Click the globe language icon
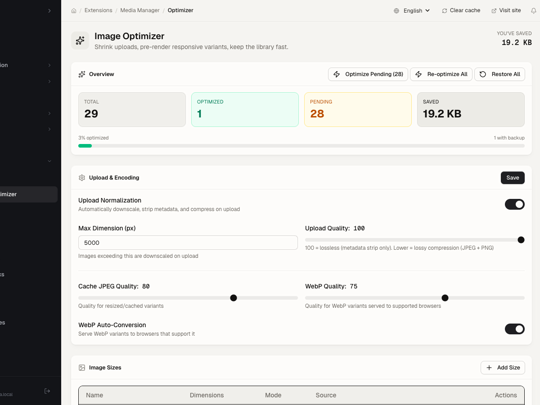The image size is (540, 405). [396, 11]
